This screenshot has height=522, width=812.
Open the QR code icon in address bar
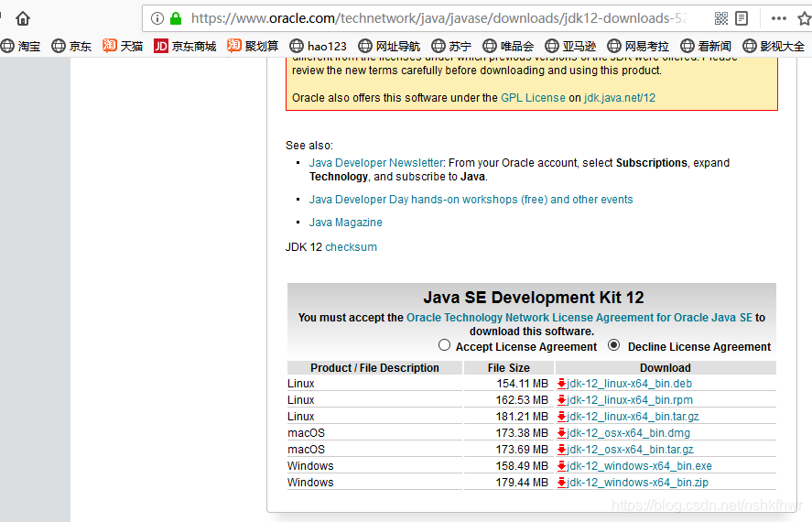pos(721,18)
